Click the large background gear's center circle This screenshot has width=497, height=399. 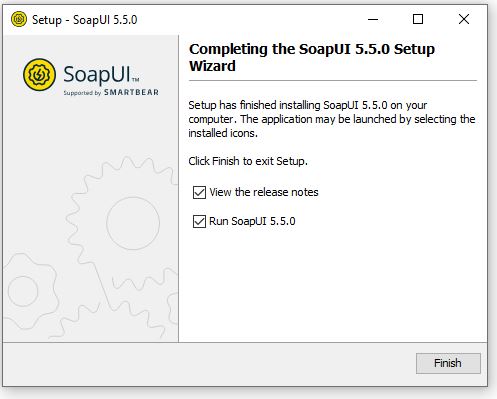pos(133,223)
